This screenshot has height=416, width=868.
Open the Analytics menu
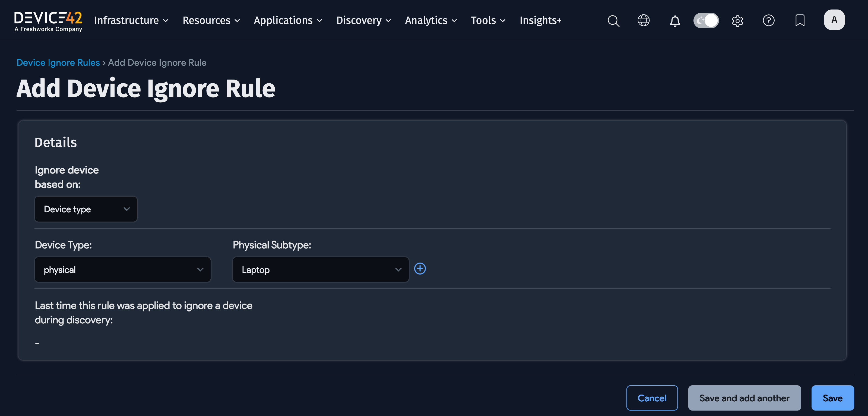tap(431, 21)
